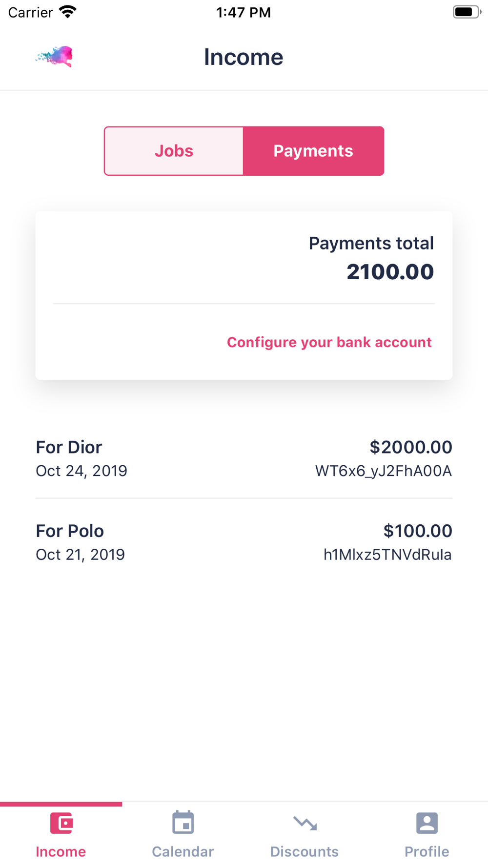The height and width of the screenshot is (868, 488).
Task: Open the Profile person icon
Action: pyautogui.click(x=427, y=823)
